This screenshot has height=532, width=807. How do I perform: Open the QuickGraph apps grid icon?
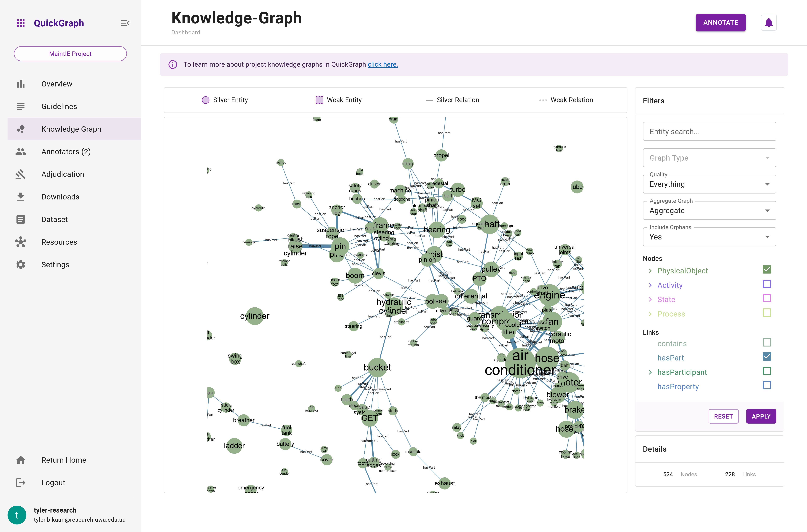(x=21, y=23)
